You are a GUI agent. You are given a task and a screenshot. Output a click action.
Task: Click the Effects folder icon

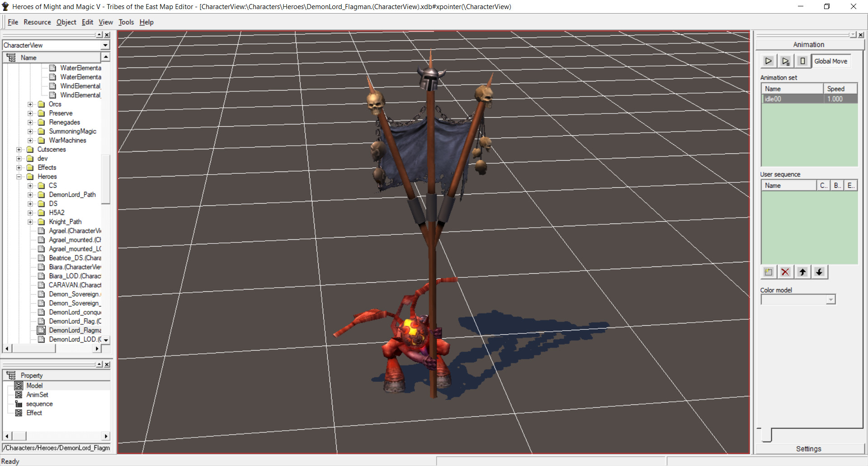pyautogui.click(x=30, y=167)
